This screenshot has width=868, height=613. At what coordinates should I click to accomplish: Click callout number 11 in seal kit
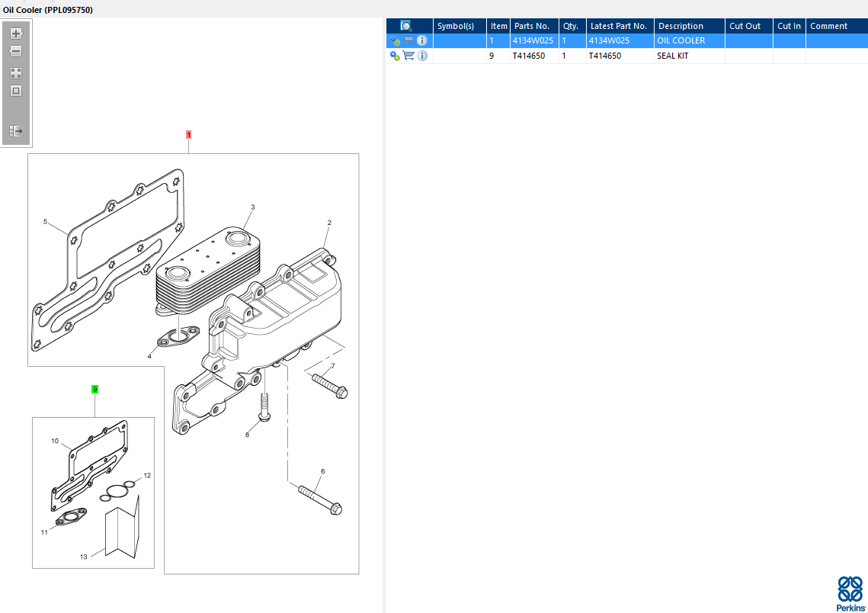[x=44, y=532]
